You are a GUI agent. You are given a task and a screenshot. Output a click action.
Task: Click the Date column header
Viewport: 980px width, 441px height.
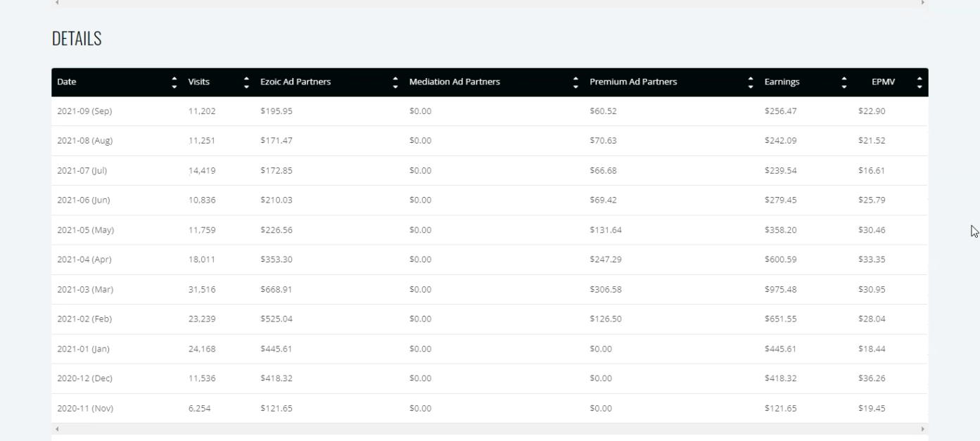tap(67, 82)
